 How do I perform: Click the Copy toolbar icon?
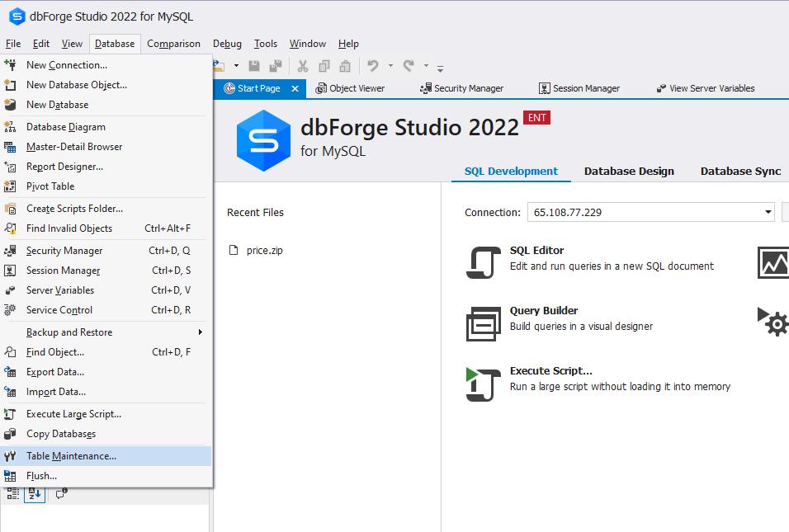tap(324, 66)
